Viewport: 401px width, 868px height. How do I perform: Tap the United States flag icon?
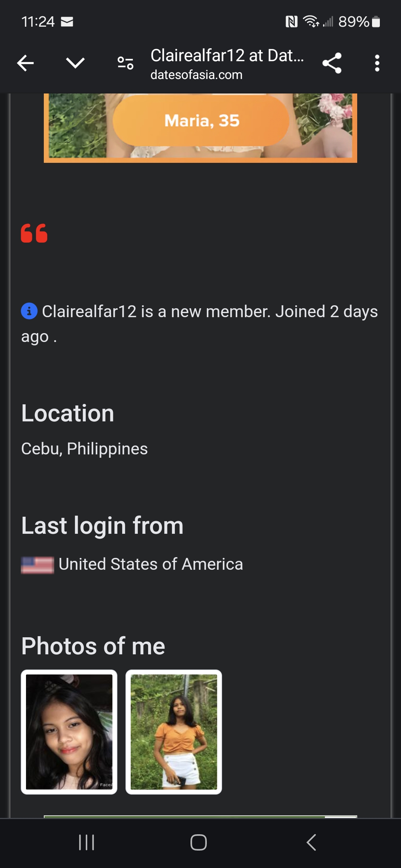coord(38,565)
